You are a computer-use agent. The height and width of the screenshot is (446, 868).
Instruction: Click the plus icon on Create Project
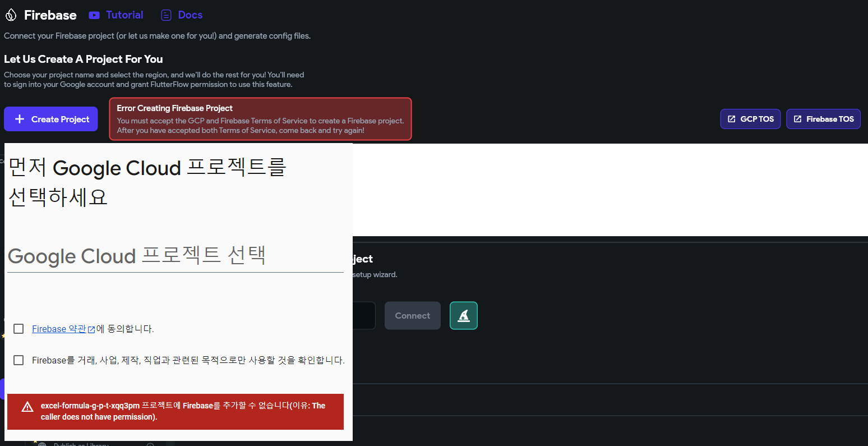pyautogui.click(x=20, y=119)
